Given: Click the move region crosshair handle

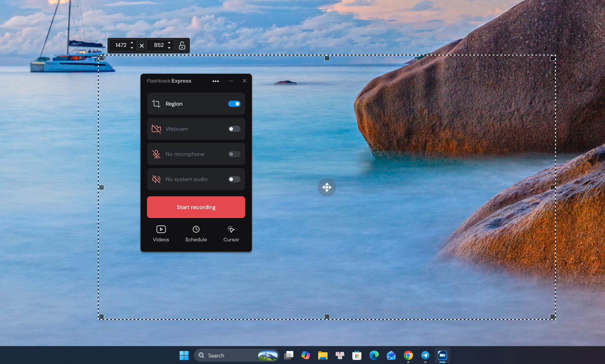Looking at the screenshot, I should [327, 187].
